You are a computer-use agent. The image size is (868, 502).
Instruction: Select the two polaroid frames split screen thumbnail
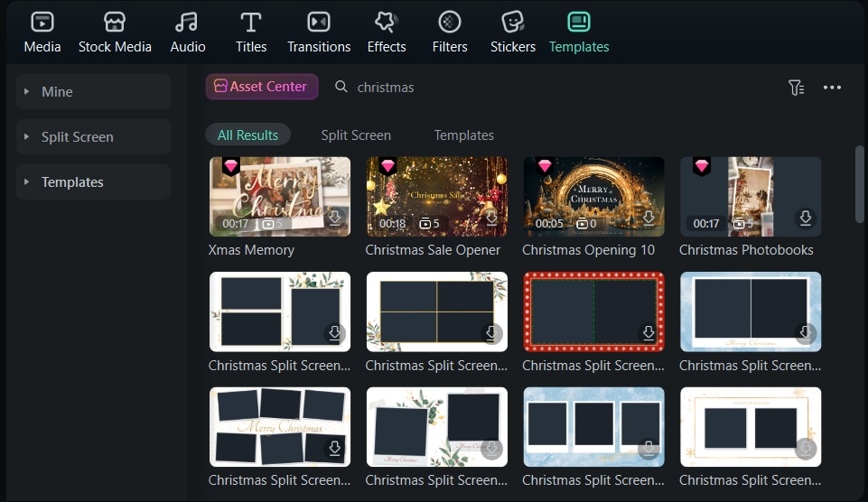click(x=437, y=427)
